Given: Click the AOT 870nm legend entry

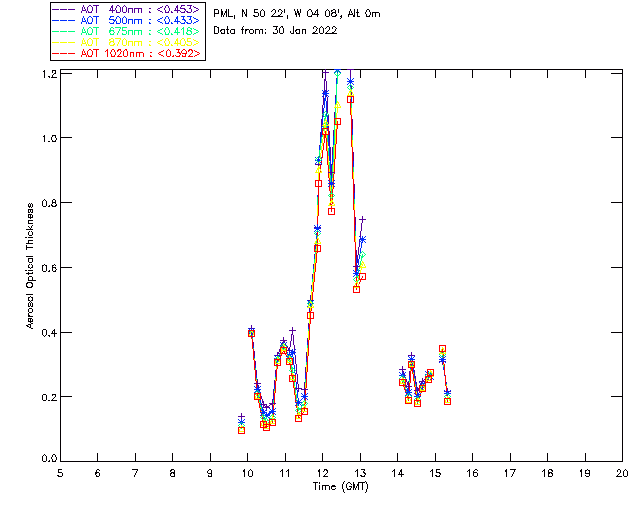Looking at the screenshot, I should point(127,42).
